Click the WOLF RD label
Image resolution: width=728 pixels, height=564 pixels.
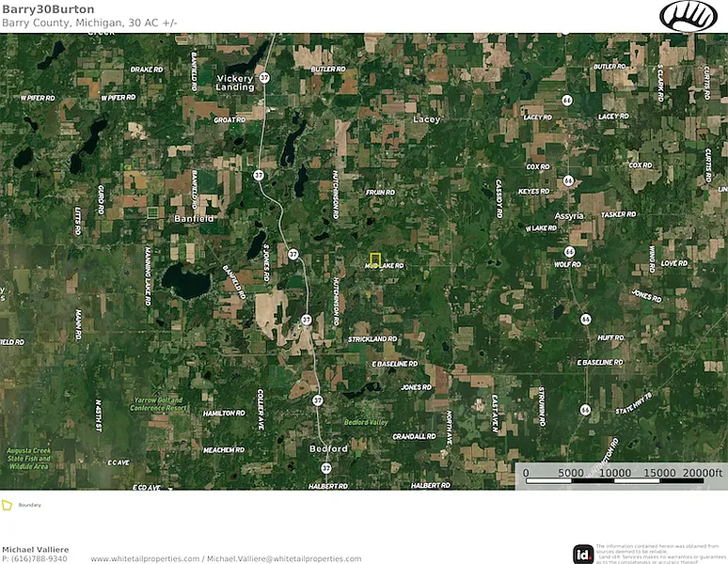point(567,264)
